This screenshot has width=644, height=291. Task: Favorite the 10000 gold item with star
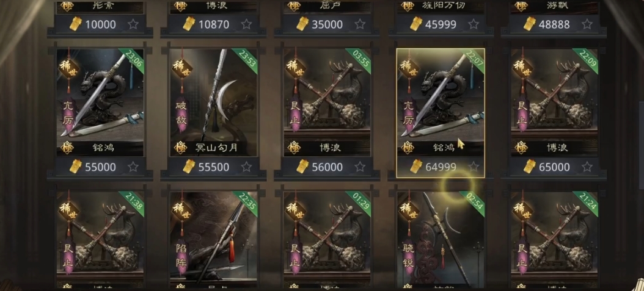(x=133, y=24)
